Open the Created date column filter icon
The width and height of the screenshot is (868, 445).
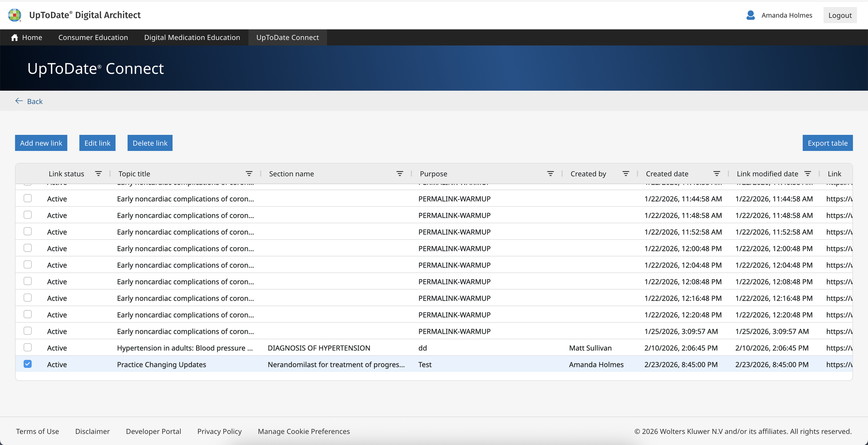pyautogui.click(x=717, y=174)
